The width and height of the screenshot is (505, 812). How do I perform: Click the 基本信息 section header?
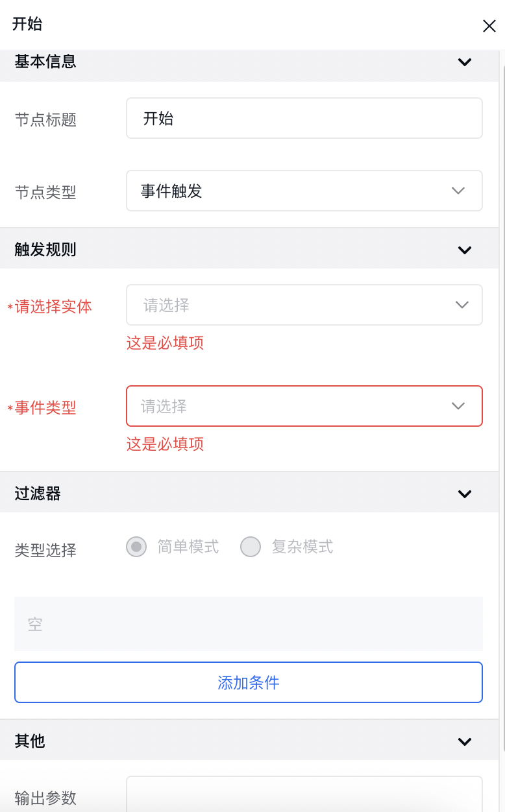(x=45, y=62)
